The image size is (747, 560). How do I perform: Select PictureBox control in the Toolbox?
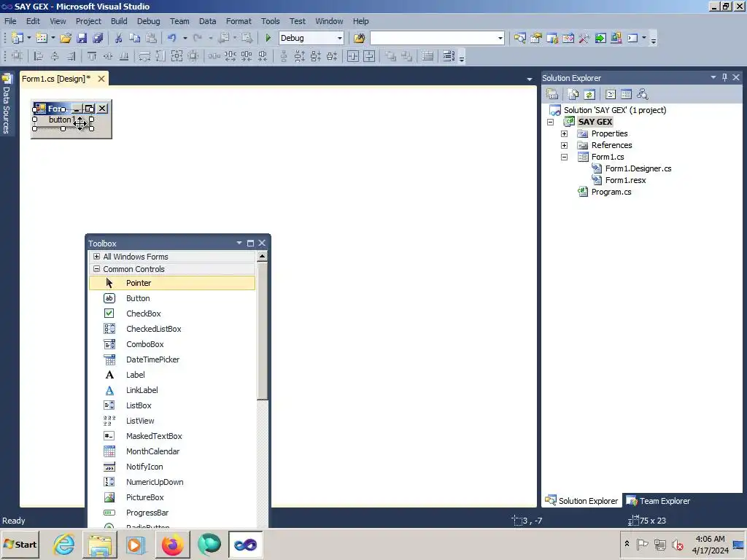click(x=172, y=497)
